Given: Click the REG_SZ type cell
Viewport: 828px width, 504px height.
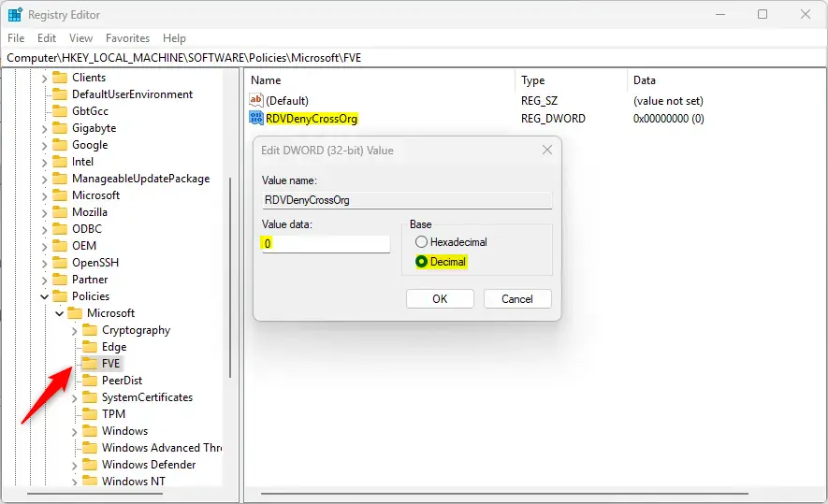Looking at the screenshot, I should coord(539,100).
